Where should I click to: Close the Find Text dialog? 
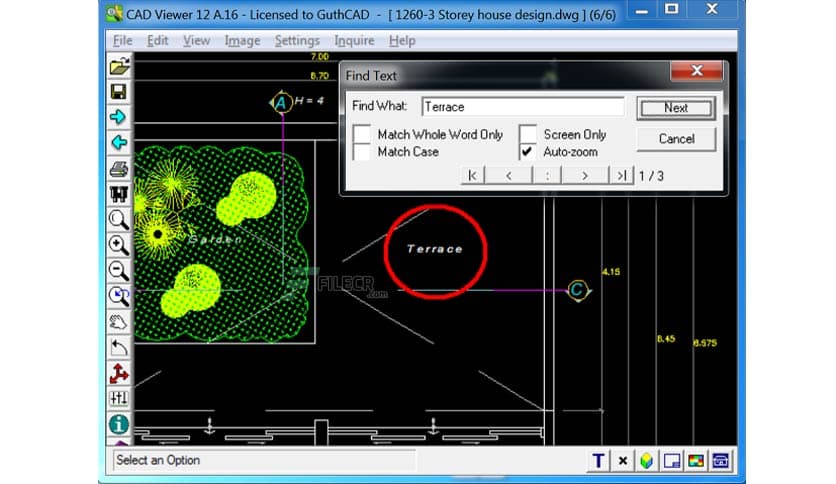click(x=696, y=70)
